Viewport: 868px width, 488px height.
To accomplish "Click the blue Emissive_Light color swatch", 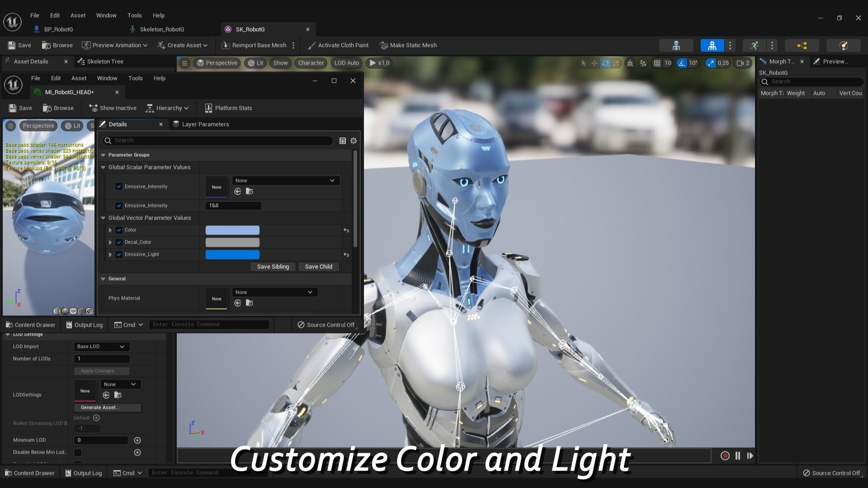I will coord(232,255).
